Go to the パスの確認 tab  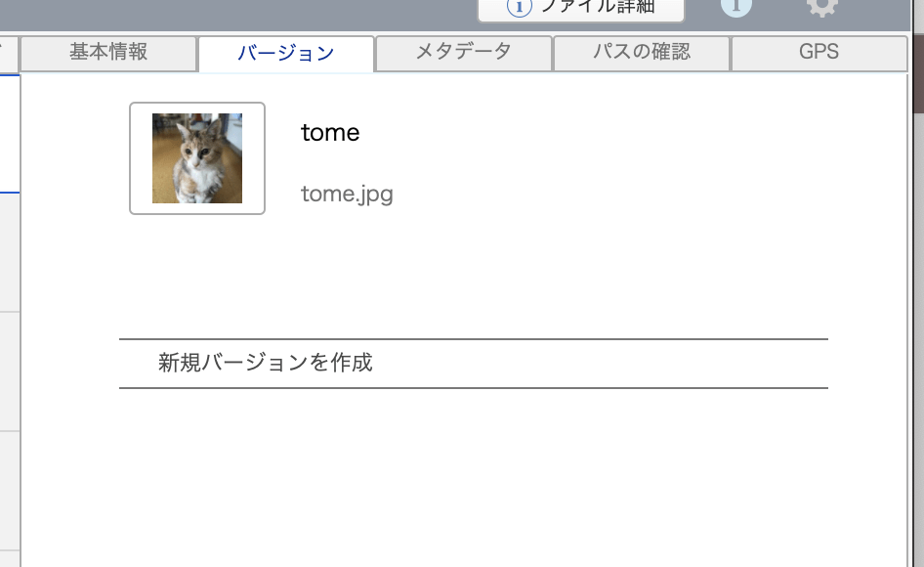pyautogui.click(x=642, y=53)
